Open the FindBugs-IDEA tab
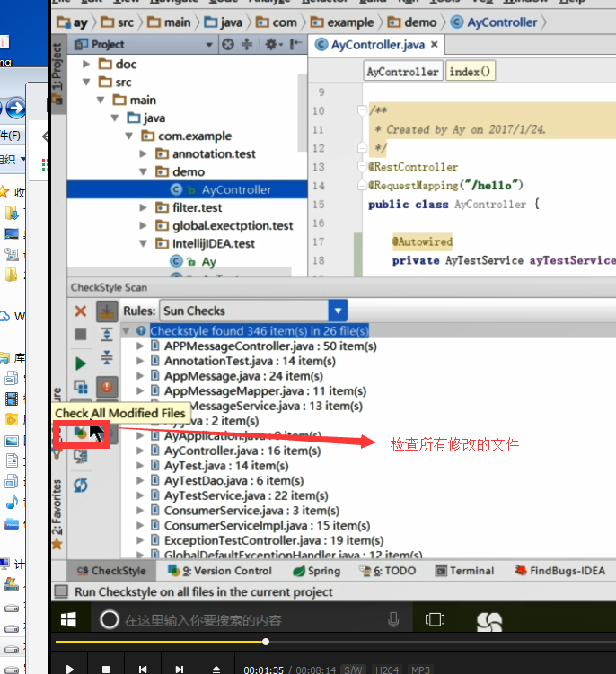616x674 pixels. click(560, 571)
